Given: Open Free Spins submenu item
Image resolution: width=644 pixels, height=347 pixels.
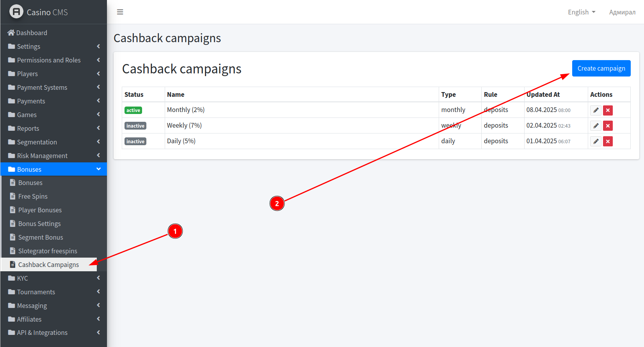Looking at the screenshot, I should pyautogui.click(x=33, y=196).
